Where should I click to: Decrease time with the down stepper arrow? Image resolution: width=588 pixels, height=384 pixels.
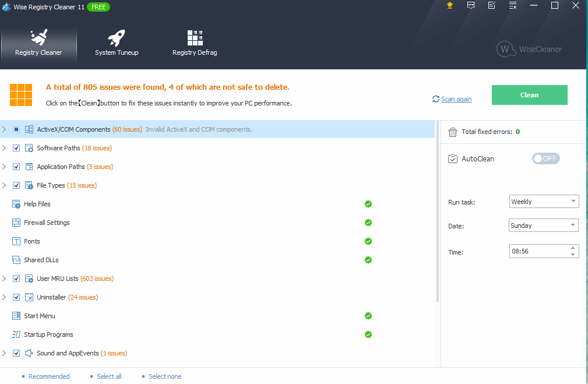573,255
